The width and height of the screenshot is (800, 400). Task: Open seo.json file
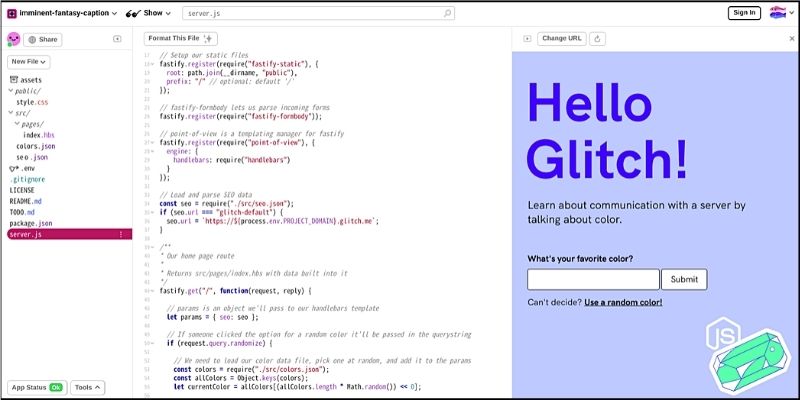tap(32, 158)
